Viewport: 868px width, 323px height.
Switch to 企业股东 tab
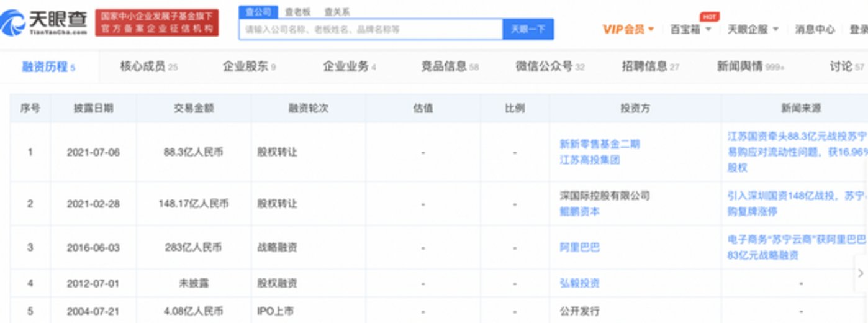pyautogui.click(x=249, y=66)
